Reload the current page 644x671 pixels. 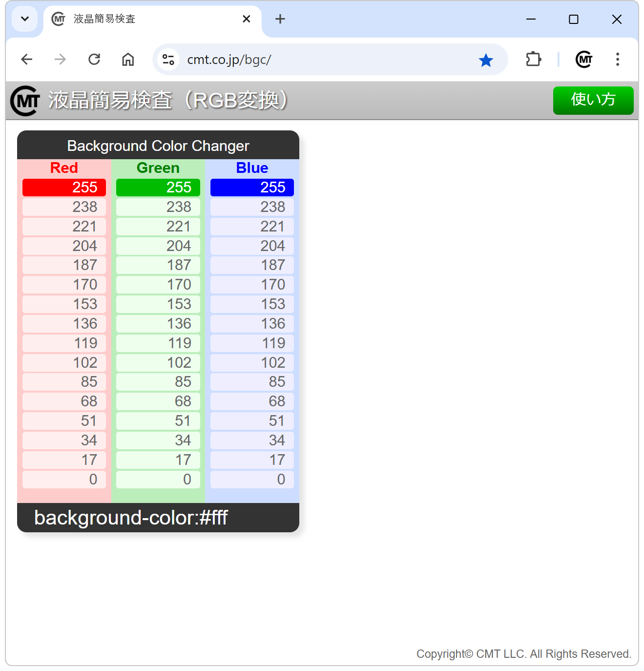coord(94,60)
